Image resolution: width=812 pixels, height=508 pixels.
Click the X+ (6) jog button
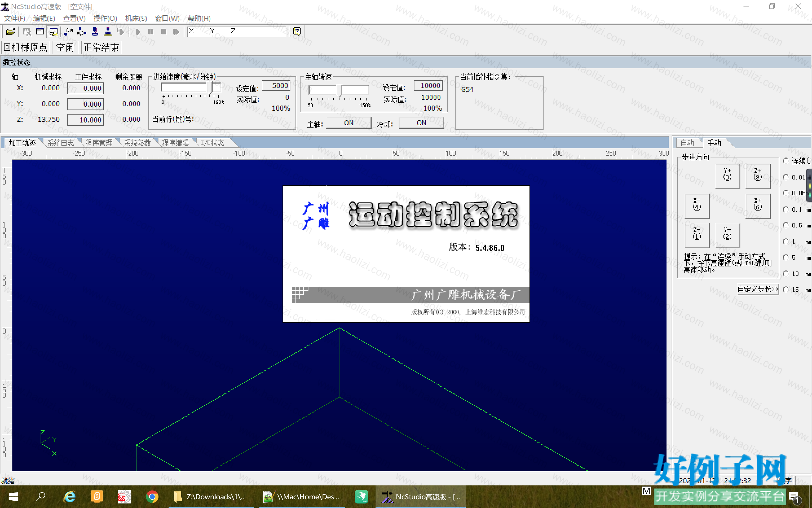point(758,206)
